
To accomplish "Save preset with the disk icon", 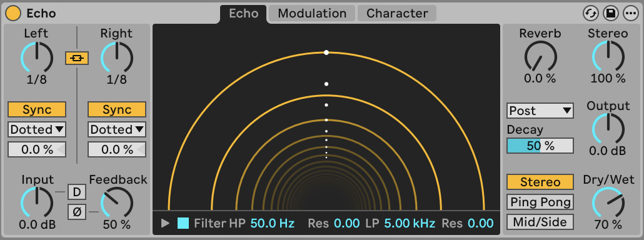I will (x=611, y=13).
